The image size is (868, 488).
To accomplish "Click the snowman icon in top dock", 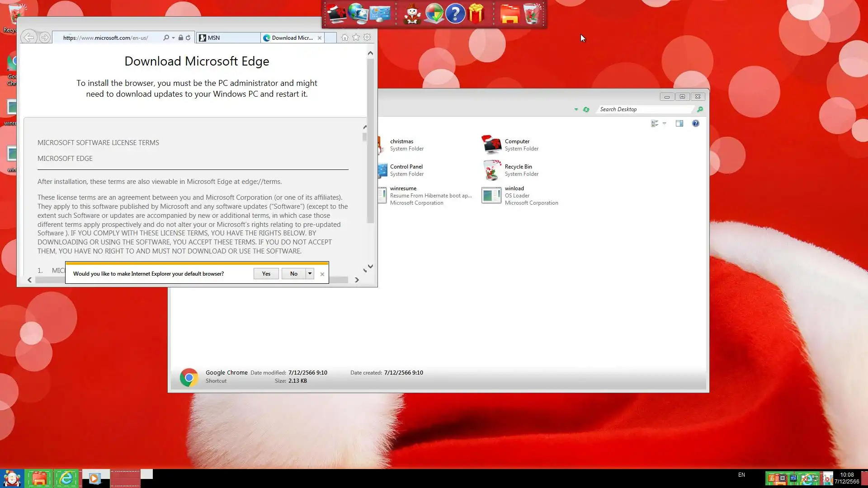I will click(x=412, y=14).
